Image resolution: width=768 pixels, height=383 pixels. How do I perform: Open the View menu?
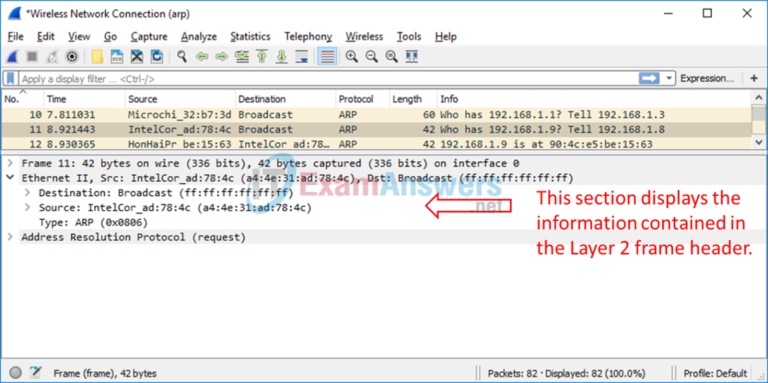79,37
